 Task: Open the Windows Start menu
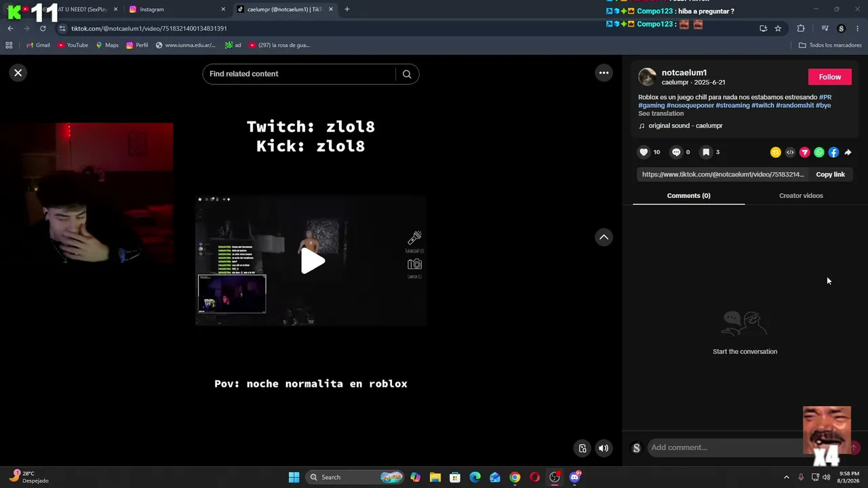pos(294,477)
